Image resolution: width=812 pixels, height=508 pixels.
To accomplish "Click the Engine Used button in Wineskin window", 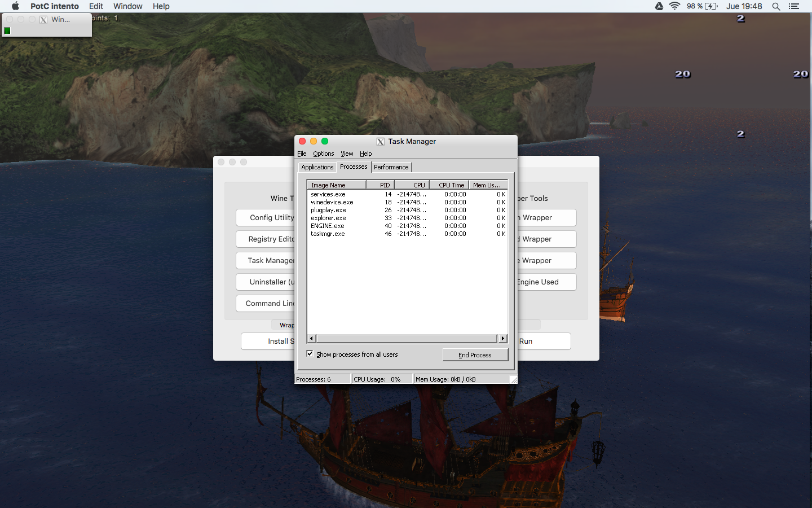I will [546, 282].
